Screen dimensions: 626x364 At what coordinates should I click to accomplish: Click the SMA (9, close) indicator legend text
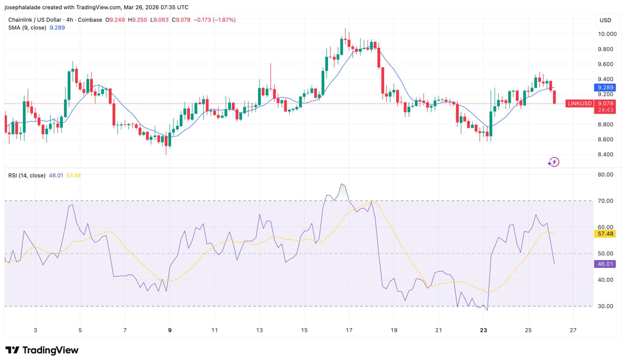pos(28,28)
